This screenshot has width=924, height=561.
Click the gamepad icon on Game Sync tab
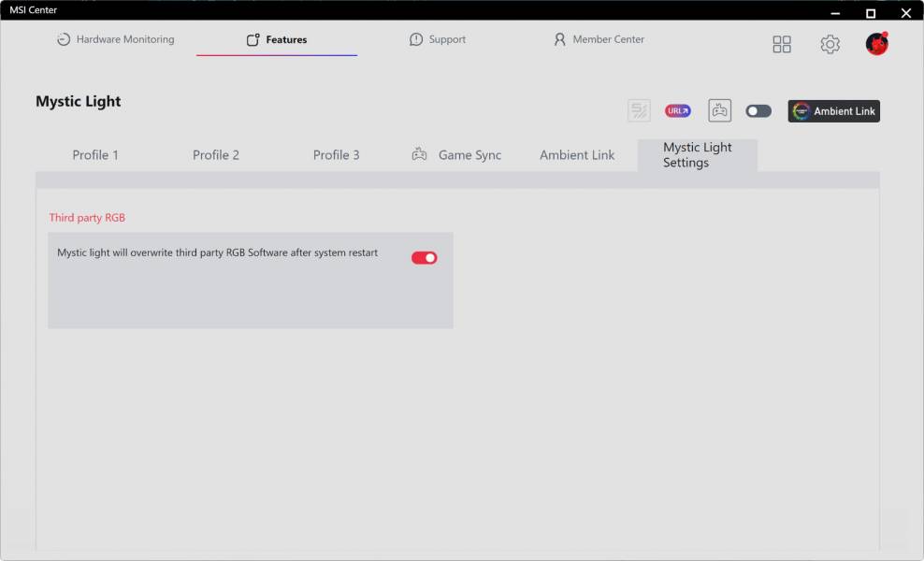[x=420, y=155]
